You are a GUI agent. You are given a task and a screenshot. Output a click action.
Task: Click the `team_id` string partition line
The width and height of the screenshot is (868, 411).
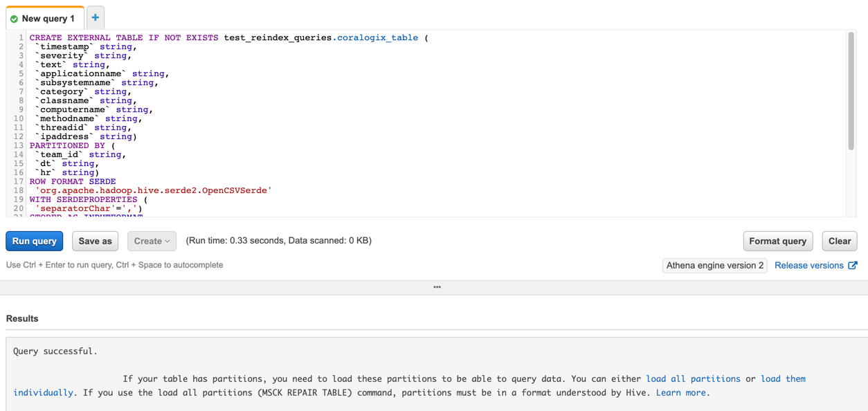[80, 154]
